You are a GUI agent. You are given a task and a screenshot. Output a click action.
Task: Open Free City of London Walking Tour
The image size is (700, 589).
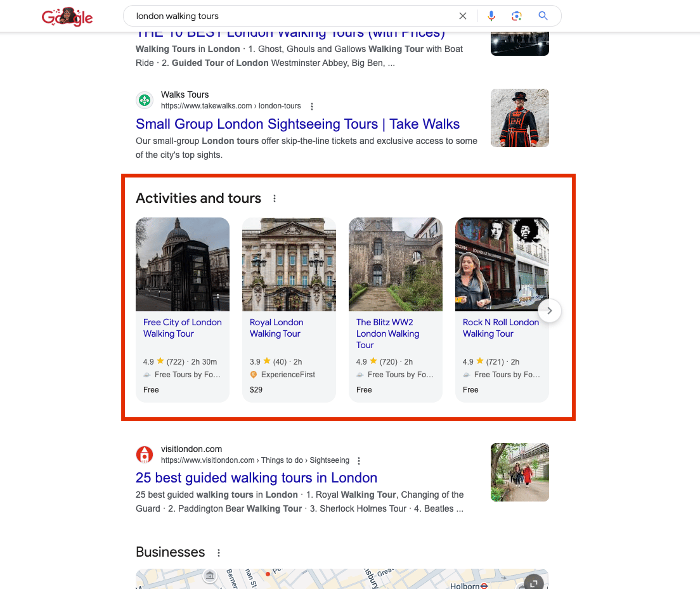(x=183, y=328)
